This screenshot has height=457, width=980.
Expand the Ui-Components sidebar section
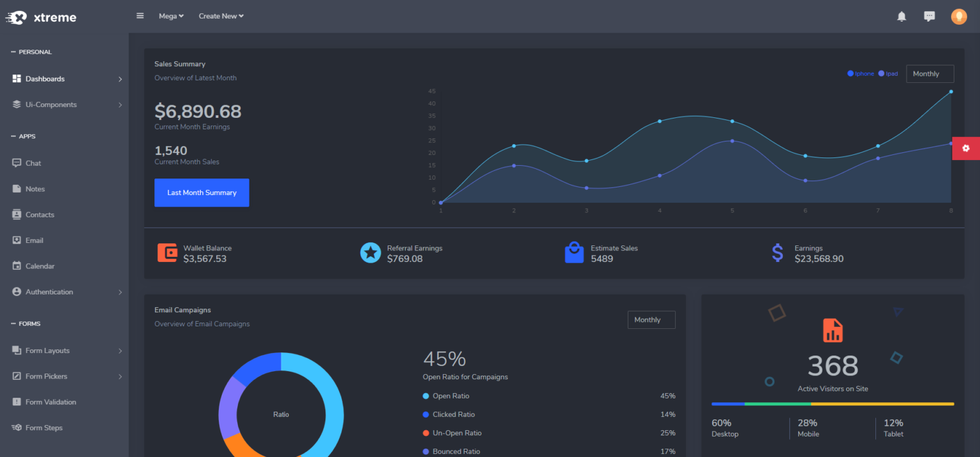click(x=50, y=105)
